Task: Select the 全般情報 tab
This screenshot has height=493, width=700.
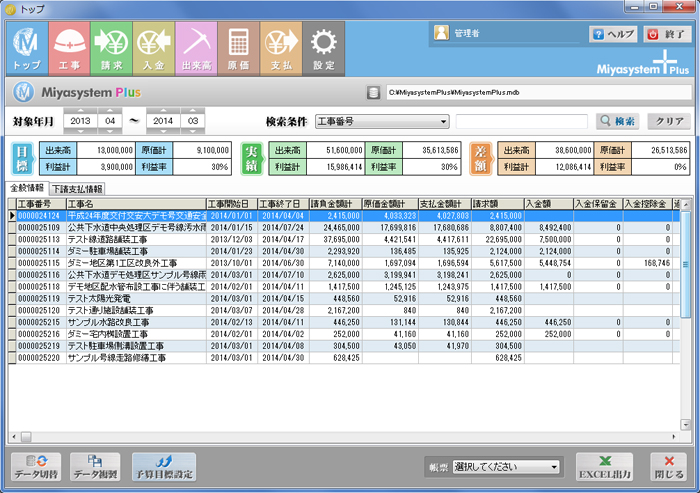Action: [x=27, y=188]
